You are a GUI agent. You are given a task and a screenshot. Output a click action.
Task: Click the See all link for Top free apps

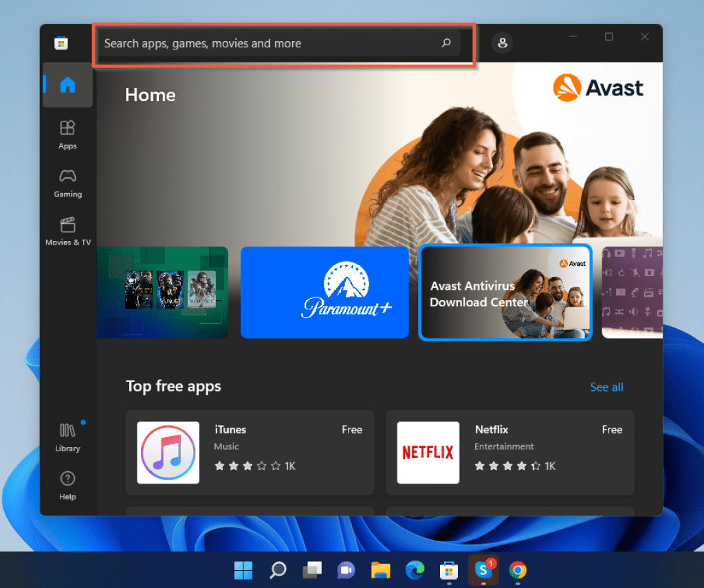(x=606, y=387)
